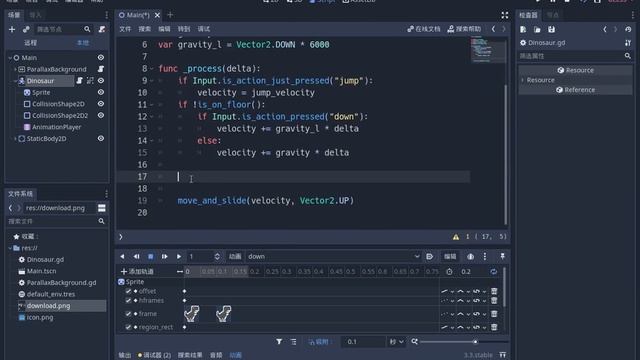Select default_env.tres file

pyautogui.click(x=51, y=294)
